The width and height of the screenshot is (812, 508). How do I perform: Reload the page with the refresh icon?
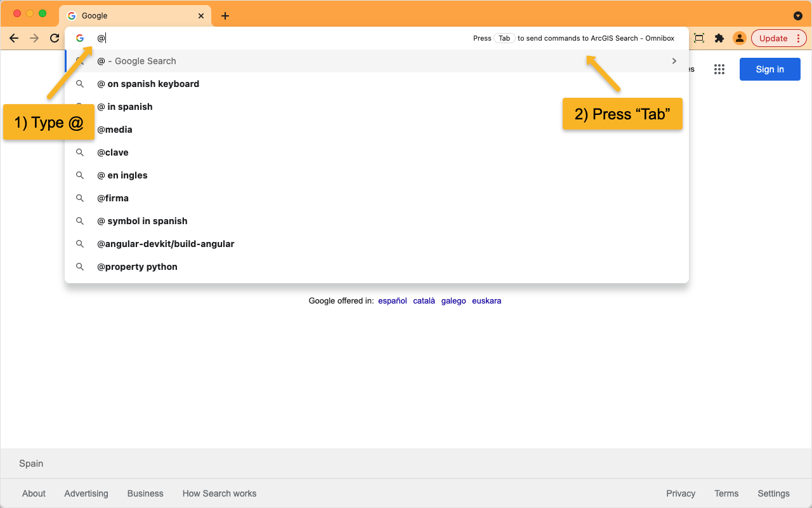click(x=55, y=38)
